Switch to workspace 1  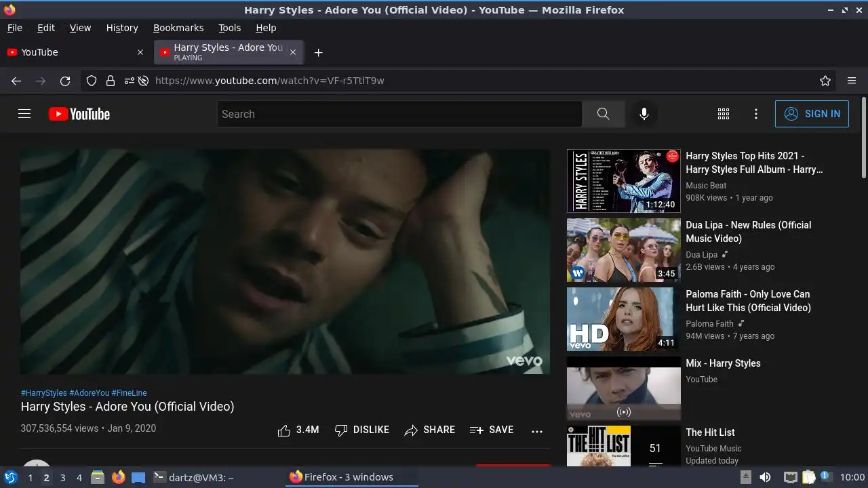tap(31, 478)
